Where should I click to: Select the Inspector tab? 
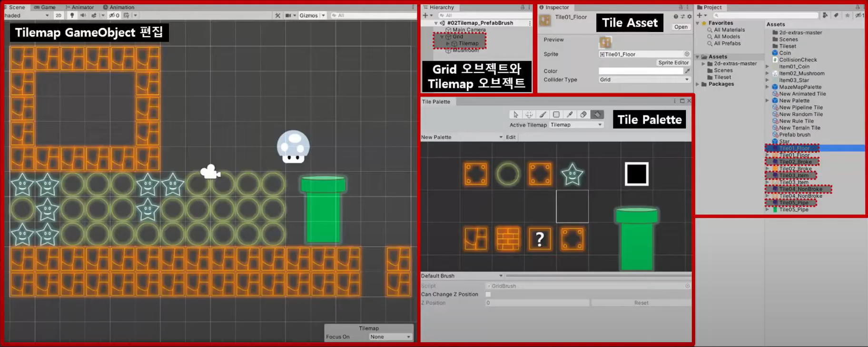[x=554, y=7]
